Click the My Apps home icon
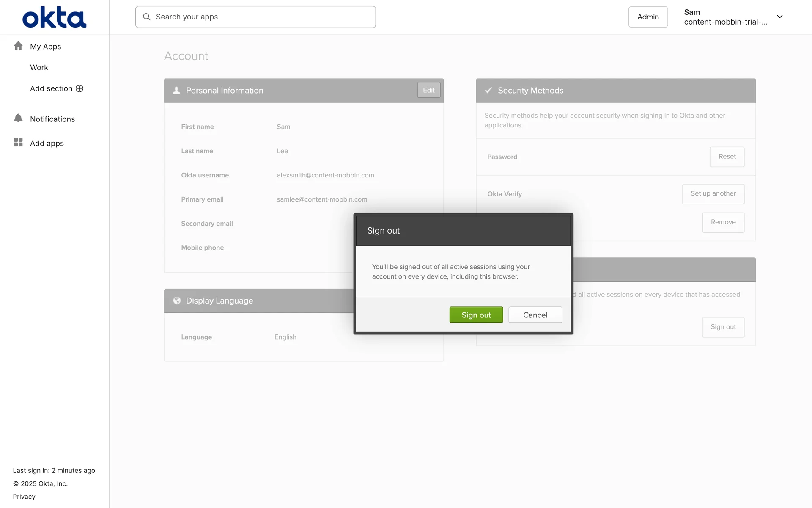 coord(18,46)
